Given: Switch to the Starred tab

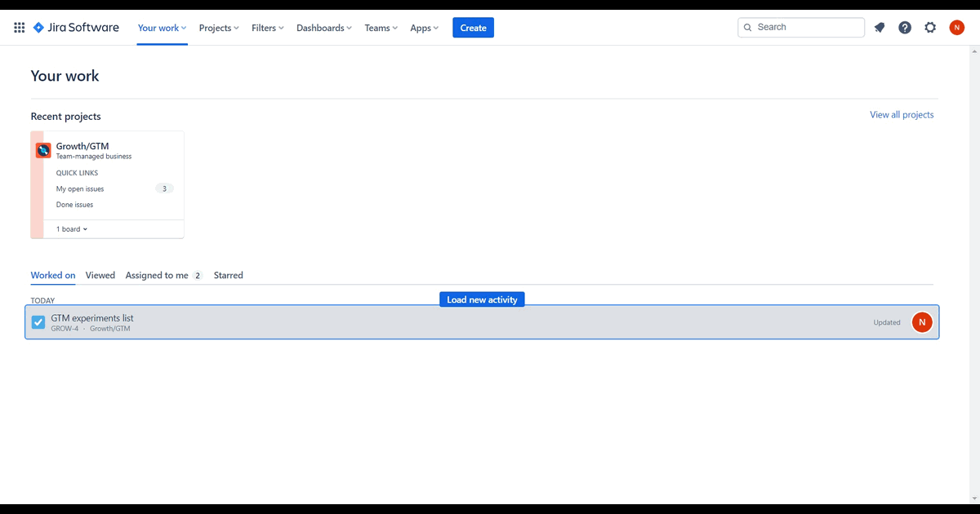Looking at the screenshot, I should (229, 276).
